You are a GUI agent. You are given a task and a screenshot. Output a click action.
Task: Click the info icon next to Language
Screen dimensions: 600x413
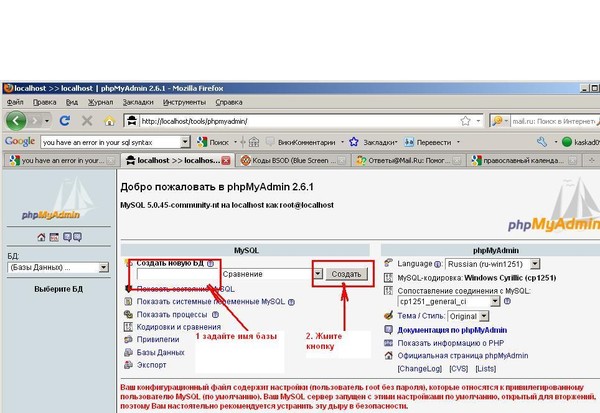point(438,264)
